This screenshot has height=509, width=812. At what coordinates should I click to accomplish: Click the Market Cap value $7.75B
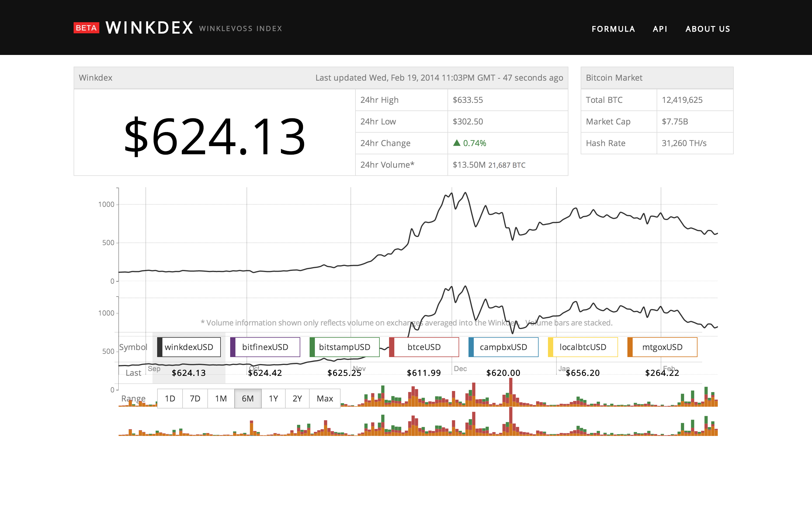pos(675,122)
